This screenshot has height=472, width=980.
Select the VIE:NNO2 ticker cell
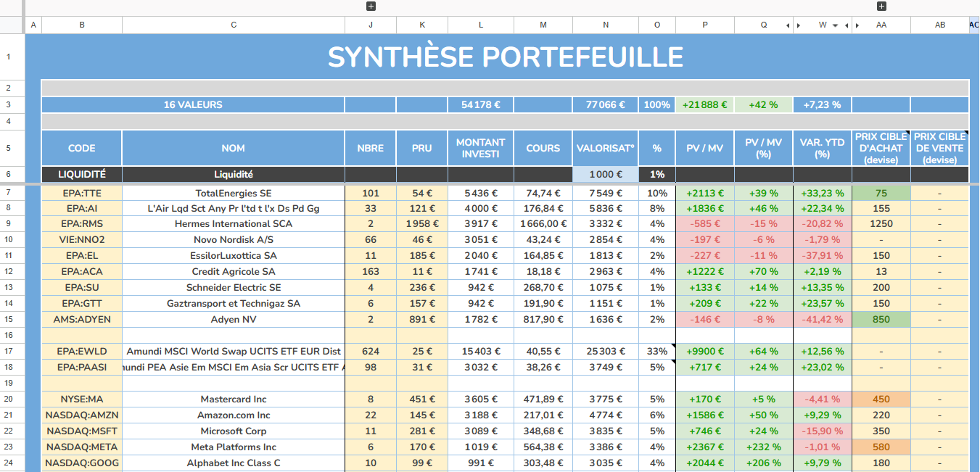click(82, 240)
